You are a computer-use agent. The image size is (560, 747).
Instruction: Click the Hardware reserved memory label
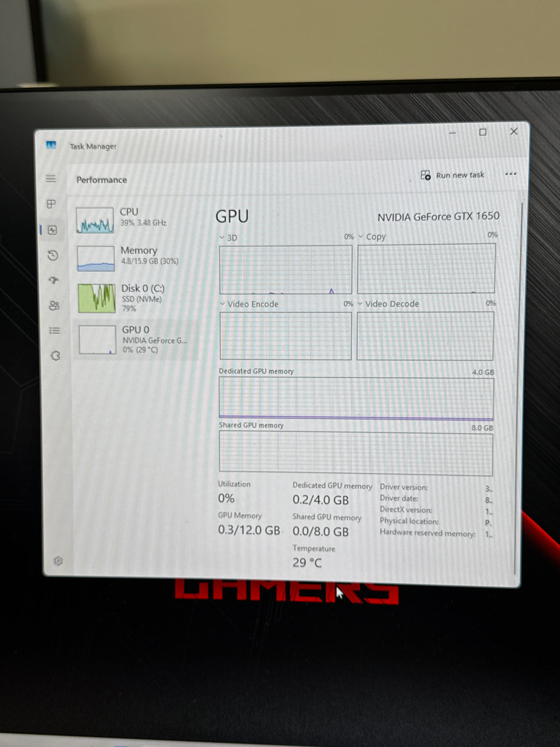point(427,532)
